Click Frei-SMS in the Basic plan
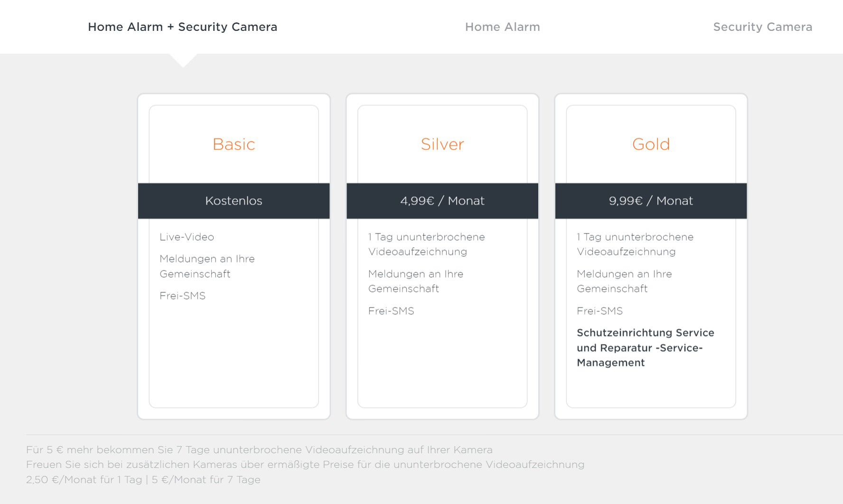 (183, 296)
